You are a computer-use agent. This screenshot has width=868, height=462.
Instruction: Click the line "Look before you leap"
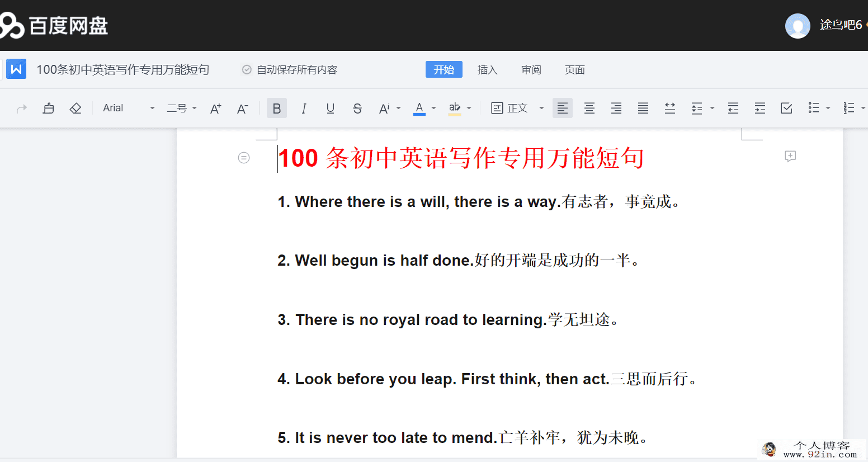[x=488, y=379]
